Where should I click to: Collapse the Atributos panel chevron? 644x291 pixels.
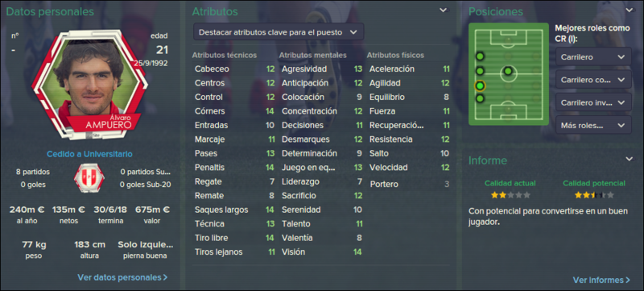444,10
